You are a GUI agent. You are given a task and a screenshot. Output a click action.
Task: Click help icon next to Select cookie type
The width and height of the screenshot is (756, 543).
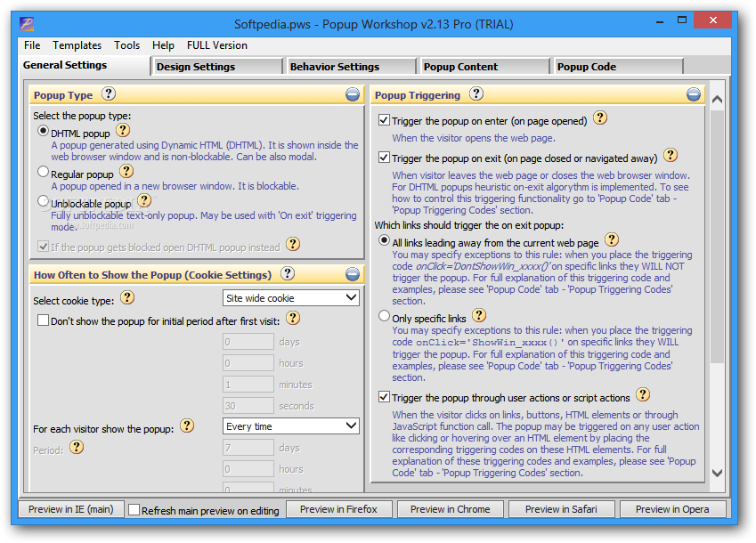[127, 297]
